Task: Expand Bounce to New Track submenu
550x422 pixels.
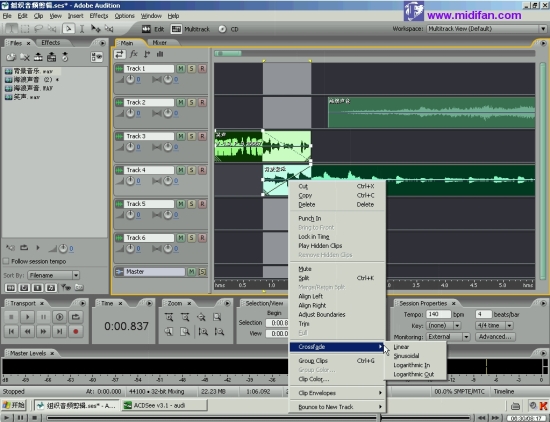Action: click(337, 407)
